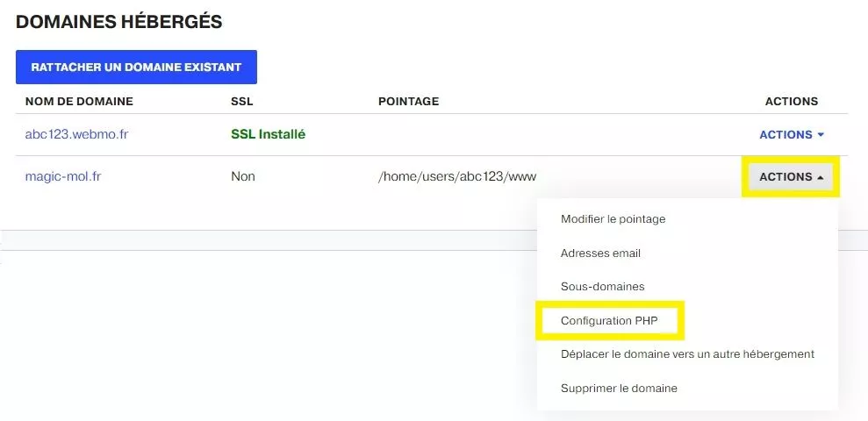Screen dimensions: 868x421
Task: Click the ACTIONS column header
Action: point(792,102)
